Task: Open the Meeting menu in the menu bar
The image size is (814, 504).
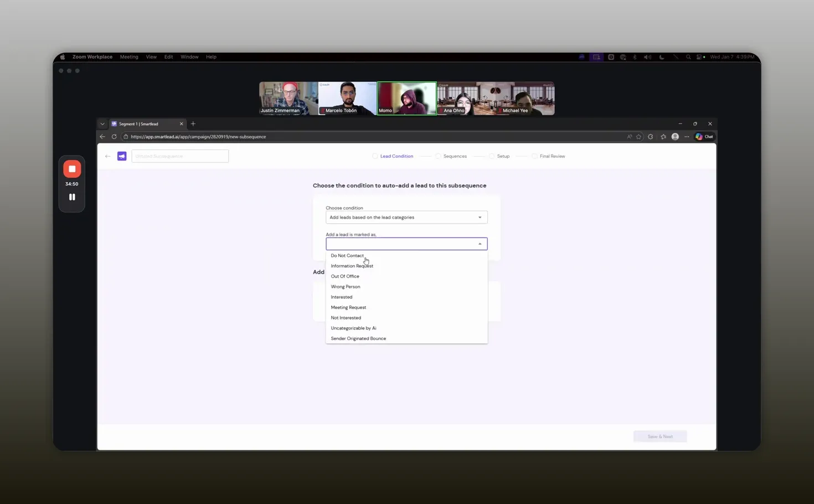Action: coord(128,56)
